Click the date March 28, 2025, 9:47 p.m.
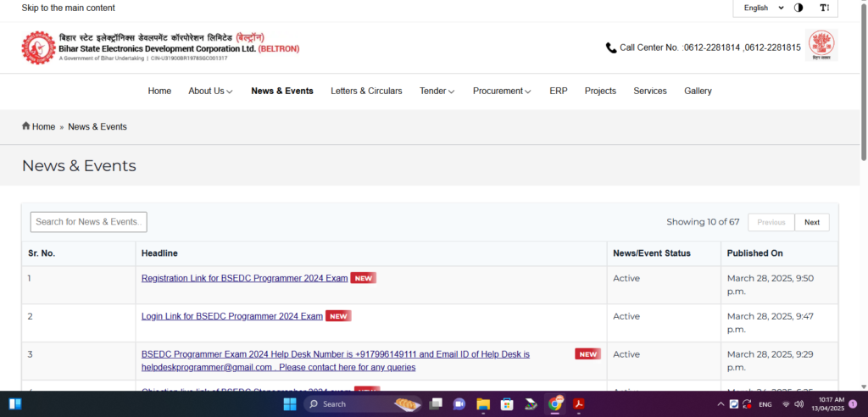The image size is (868, 417). coord(770,322)
